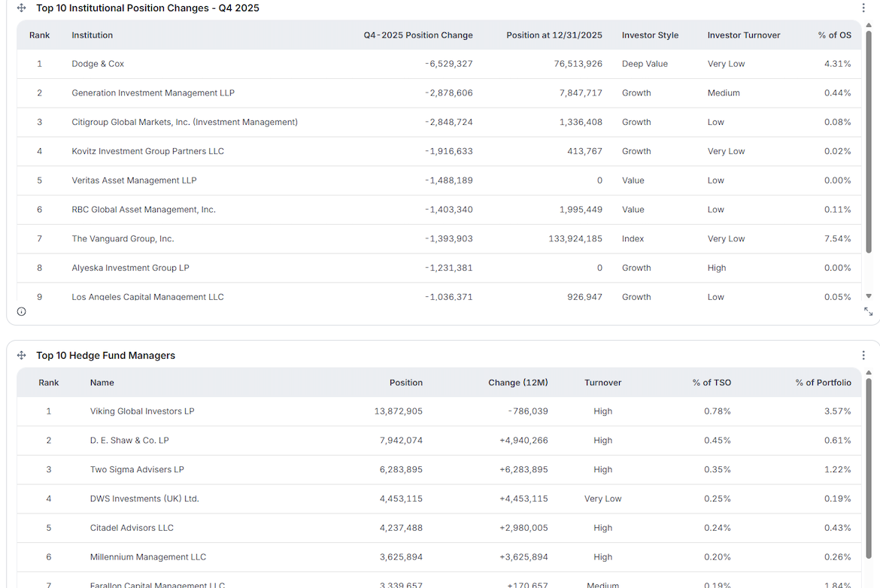Click scroll down arrow of Institutional Position Changes table
This screenshot has height=588, width=880.
[x=869, y=296]
